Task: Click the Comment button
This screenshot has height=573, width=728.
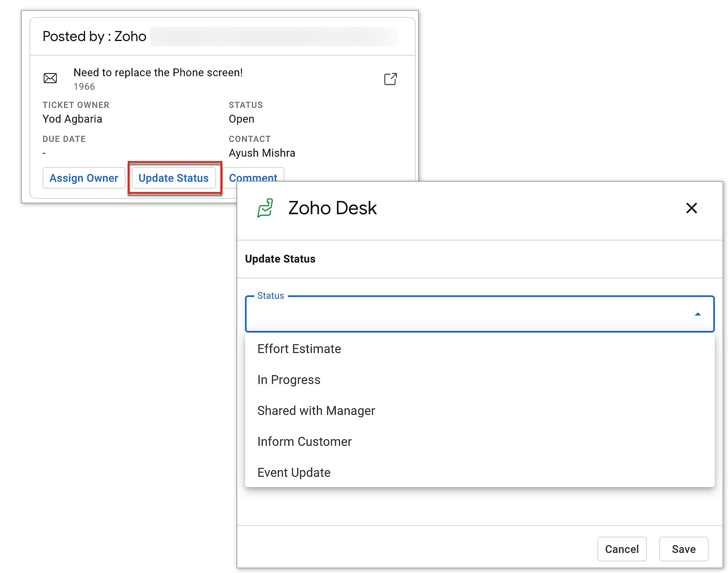Action: click(253, 176)
